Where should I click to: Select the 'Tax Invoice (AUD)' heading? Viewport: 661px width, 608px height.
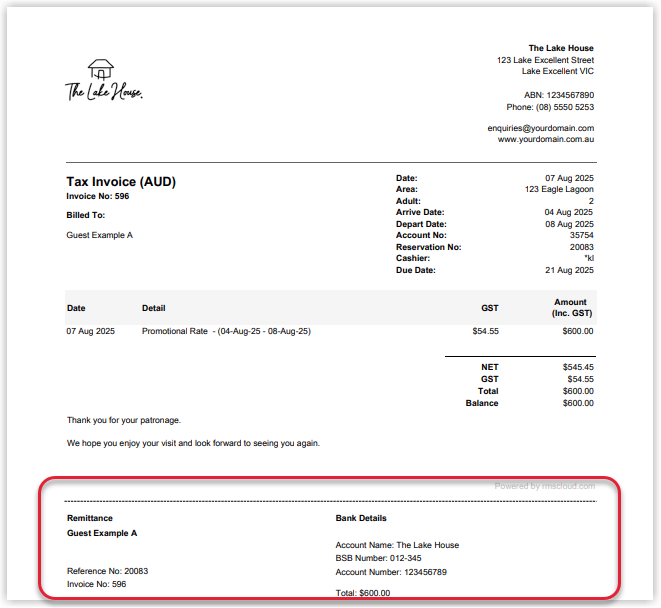pos(121,182)
